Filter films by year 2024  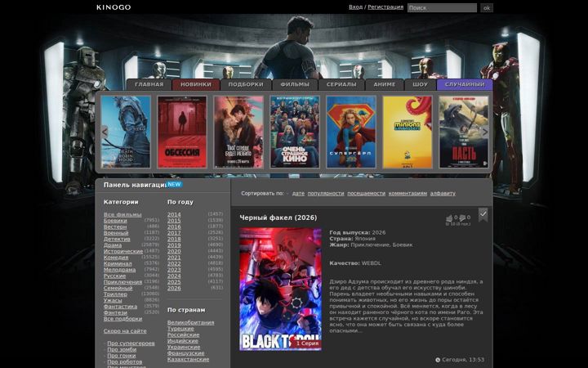[x=174, y=276]
